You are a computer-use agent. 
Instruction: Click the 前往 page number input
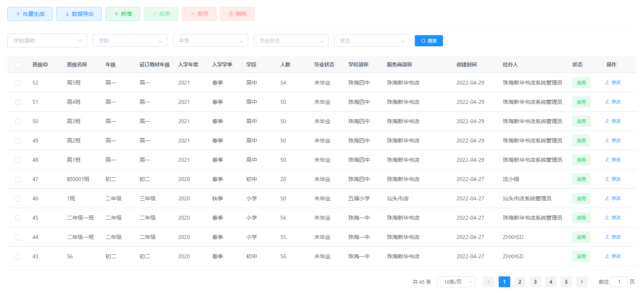coord(619,282)
